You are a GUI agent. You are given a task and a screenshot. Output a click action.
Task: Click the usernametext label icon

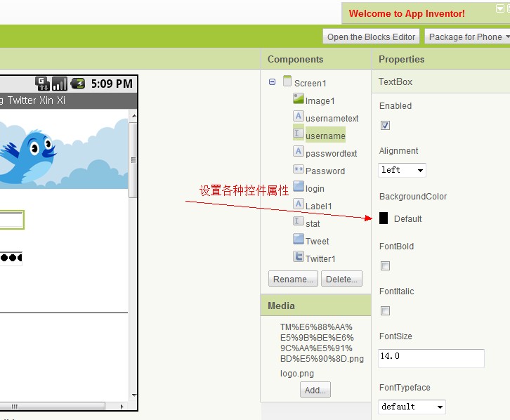click(299, 116)
